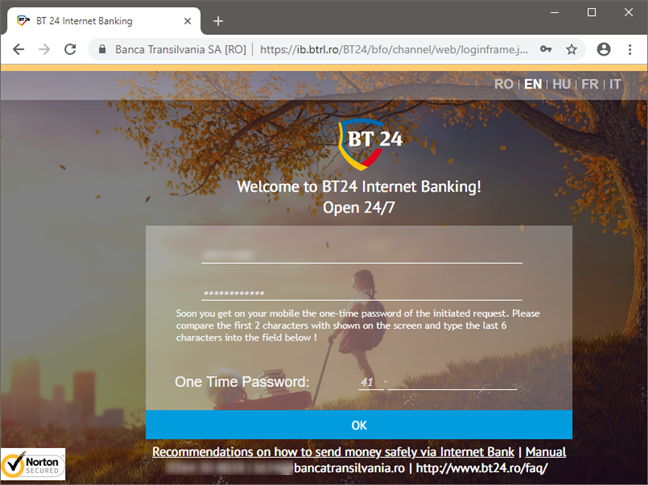This screenshot has height=485, width=648.
Task: Click the One Time Password entry field
Action: [452, 382]
